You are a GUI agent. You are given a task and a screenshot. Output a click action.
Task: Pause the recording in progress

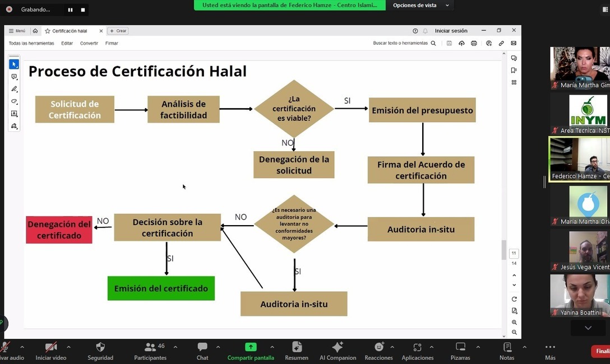[x=70, y=9]
